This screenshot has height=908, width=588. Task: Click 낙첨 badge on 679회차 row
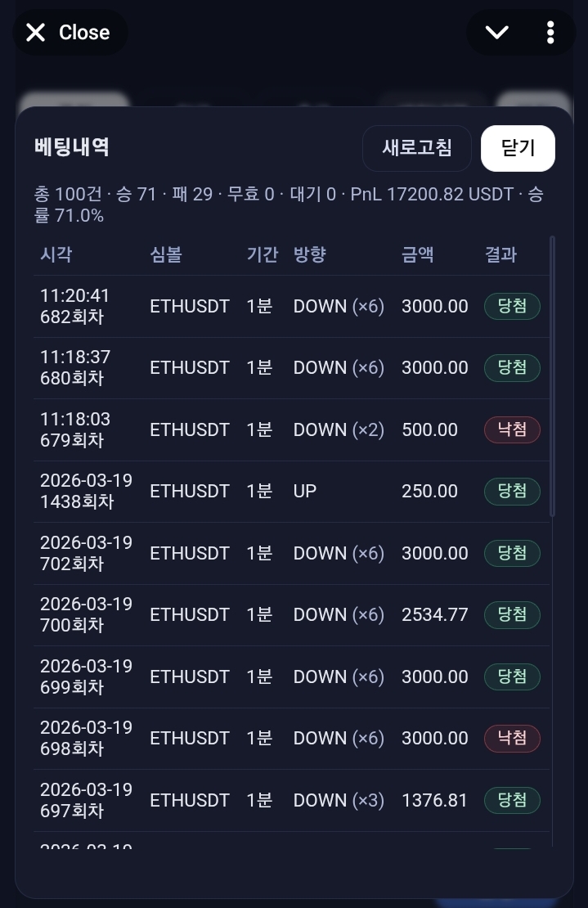pyautogui.click(x=512, y=429)
